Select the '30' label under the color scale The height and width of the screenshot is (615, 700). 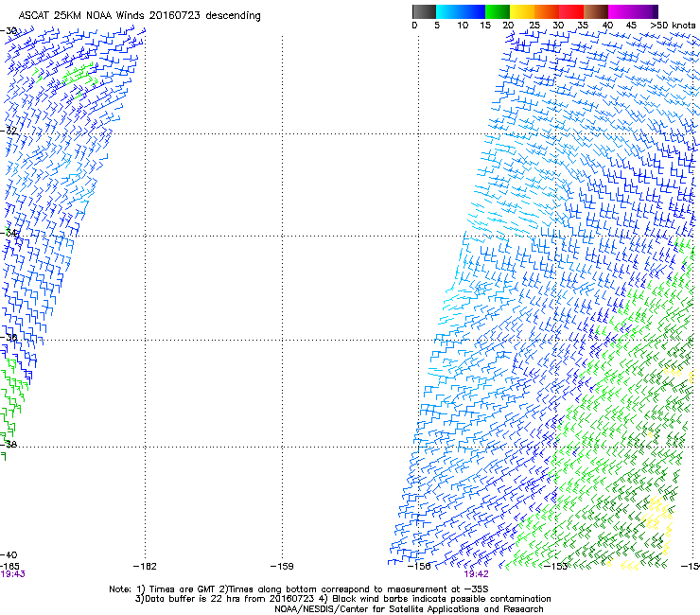pos(558,26)
